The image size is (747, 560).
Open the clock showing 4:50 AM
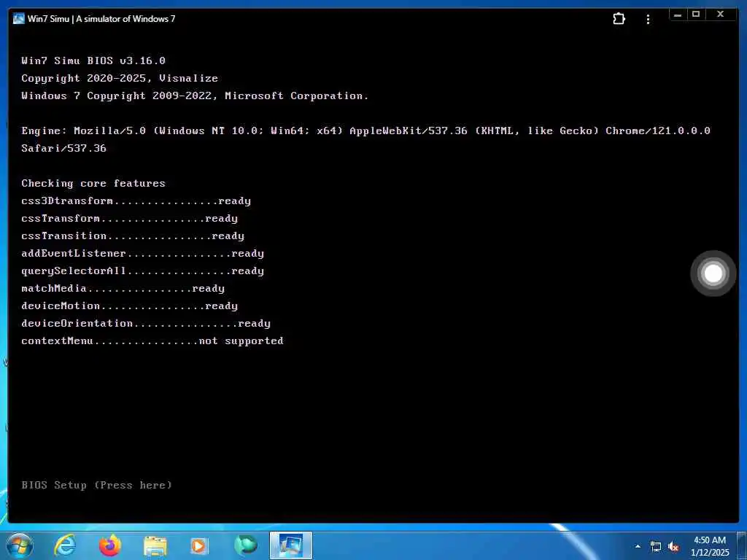710,540
